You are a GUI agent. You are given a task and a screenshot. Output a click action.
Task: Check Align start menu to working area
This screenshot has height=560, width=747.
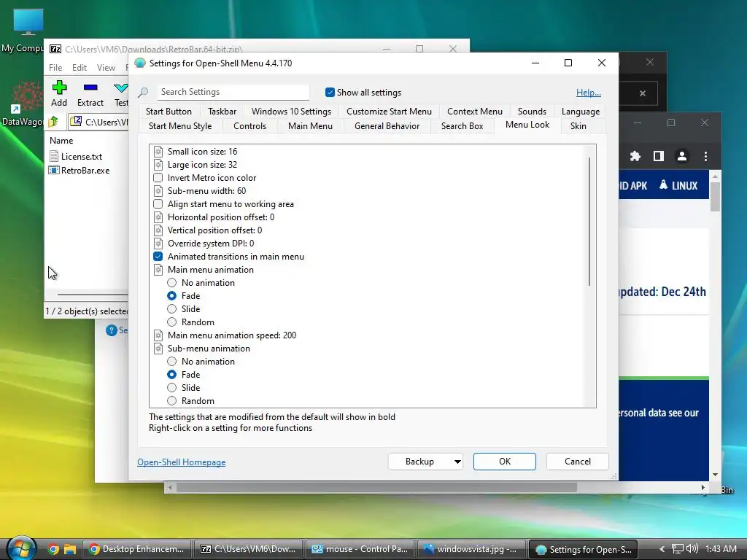pyautogui.click(x=158, y=204)
